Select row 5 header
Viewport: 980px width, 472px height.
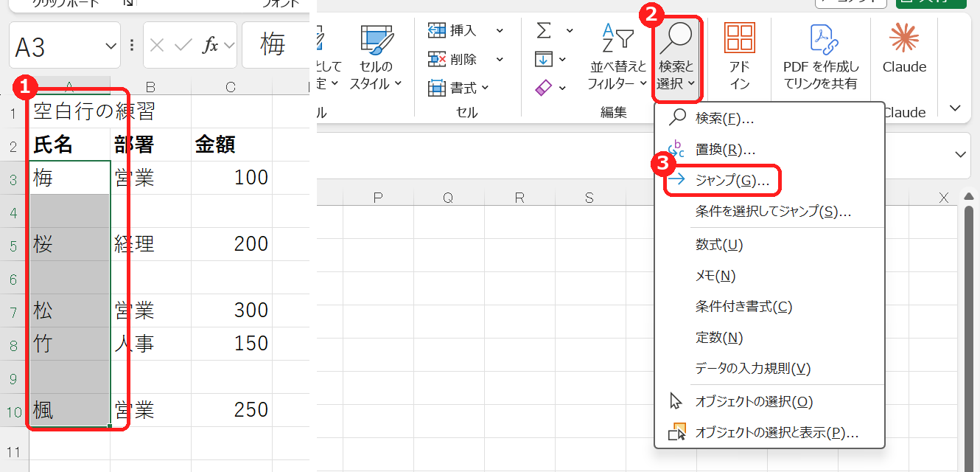click(x=13, y=244)
